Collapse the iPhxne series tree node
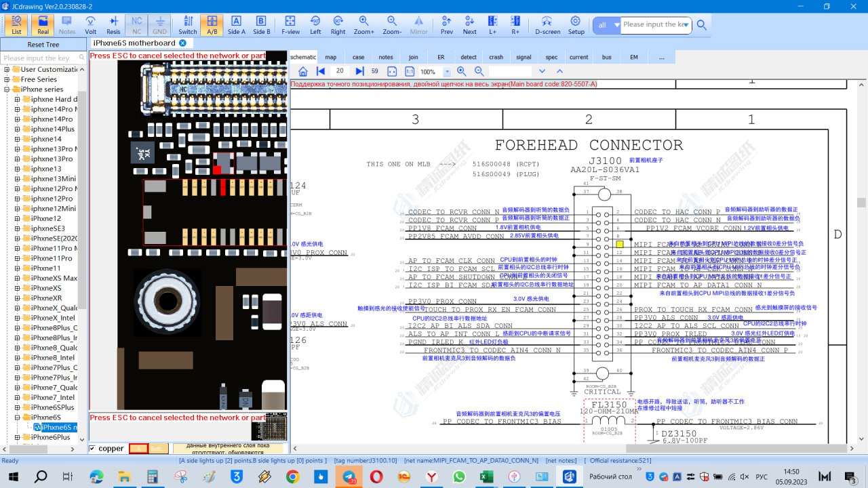Screen dimensions: 868x488 click(x=7, y=89)
